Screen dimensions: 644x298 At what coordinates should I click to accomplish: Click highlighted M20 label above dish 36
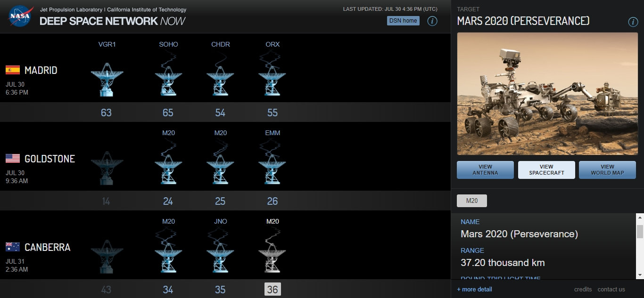tap(272, 221)
